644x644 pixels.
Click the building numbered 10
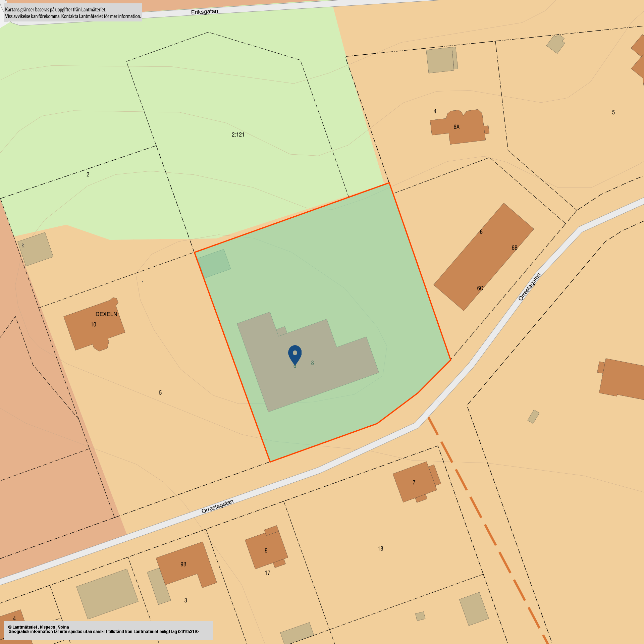click(x=93, y=324)
